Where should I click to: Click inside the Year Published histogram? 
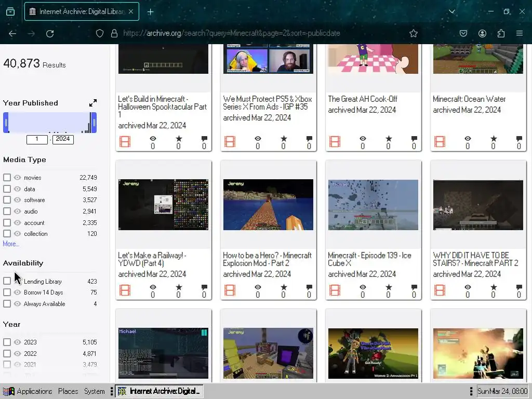click(50, 123)
